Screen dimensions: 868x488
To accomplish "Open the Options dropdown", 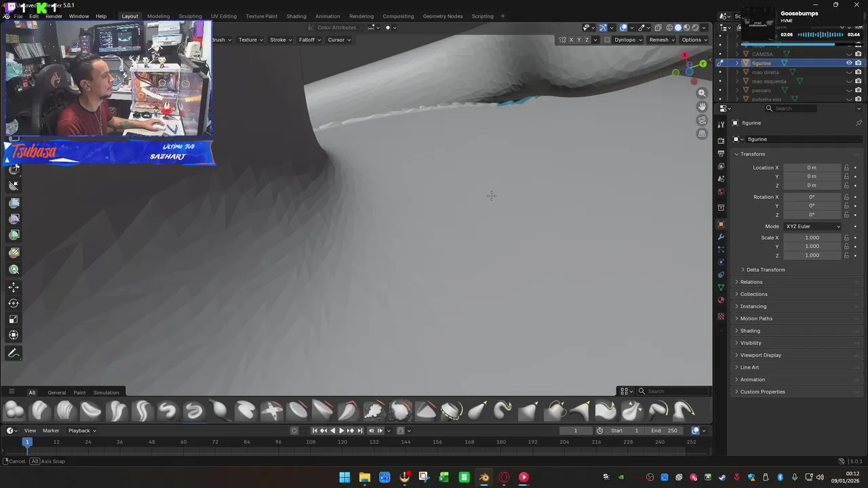I will pyautogui.click(x=694, y=40).
